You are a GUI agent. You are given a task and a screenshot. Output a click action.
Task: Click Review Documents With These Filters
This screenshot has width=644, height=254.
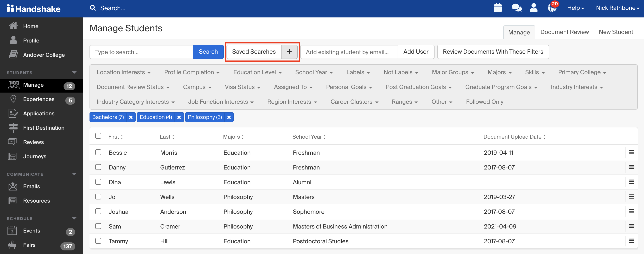click(493, 52)
